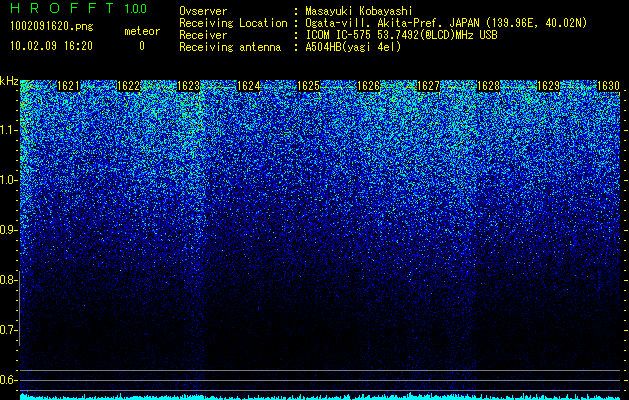Click the 1627 time marker
629x400 pixels.
(x=428, y=86)
